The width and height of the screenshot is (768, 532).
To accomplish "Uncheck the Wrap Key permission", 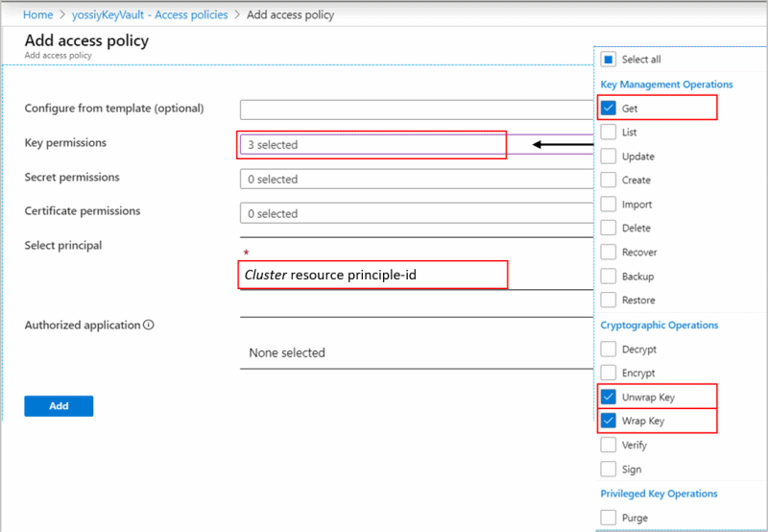I will coord(609,421).
